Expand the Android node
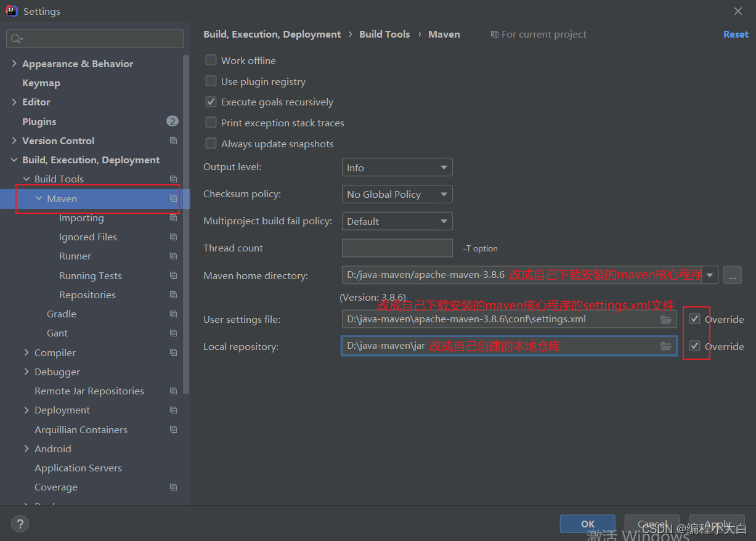Image resolution: width=756 pixels, height=541 pixels. [26, 449]
